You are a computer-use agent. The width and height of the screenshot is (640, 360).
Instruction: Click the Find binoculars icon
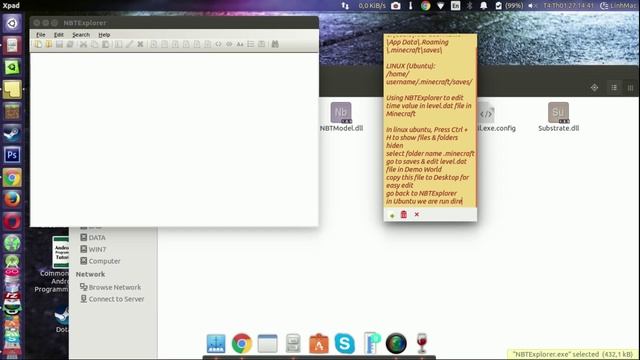(x=275, y=44)
